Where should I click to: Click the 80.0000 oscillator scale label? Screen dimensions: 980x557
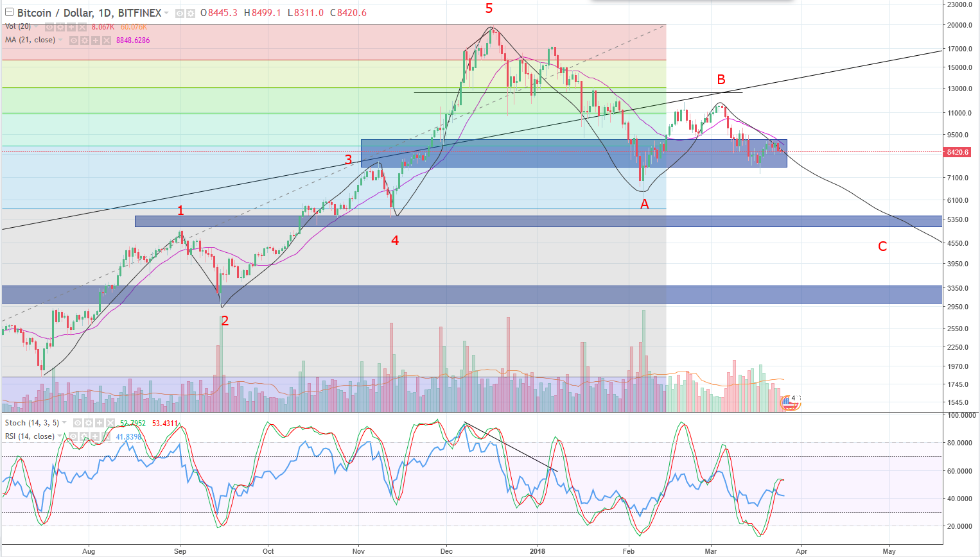point(959,443)
